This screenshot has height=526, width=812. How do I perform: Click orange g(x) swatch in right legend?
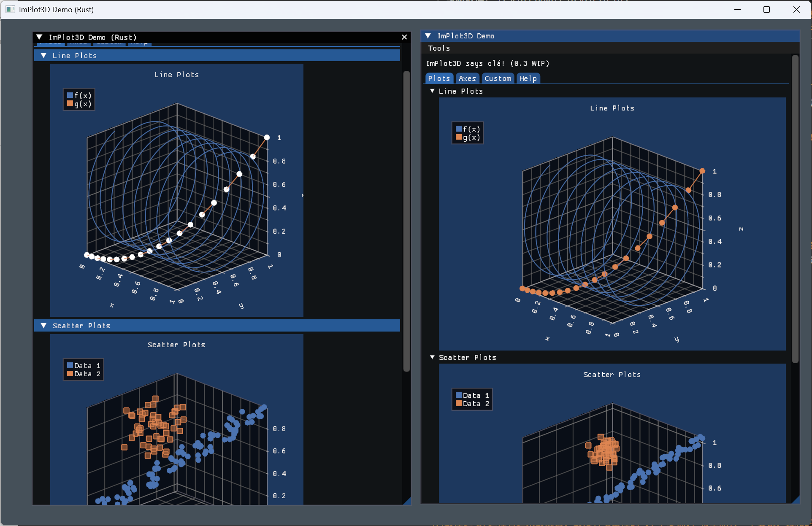pyautogui.click(x=459, y=138)
